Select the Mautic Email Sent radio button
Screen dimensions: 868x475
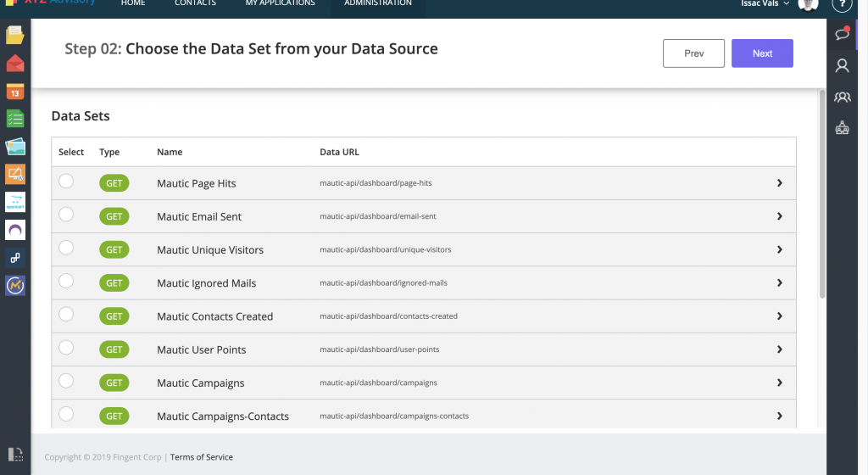point(66,215)
